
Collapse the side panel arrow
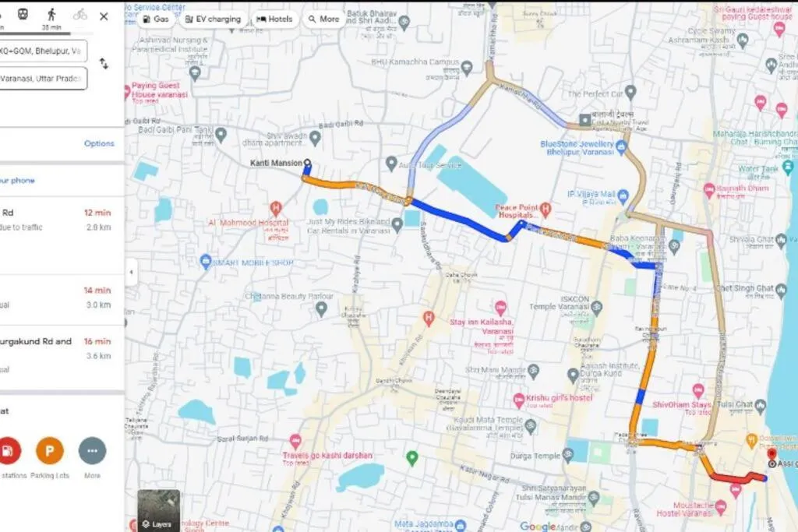pos(131,272)
